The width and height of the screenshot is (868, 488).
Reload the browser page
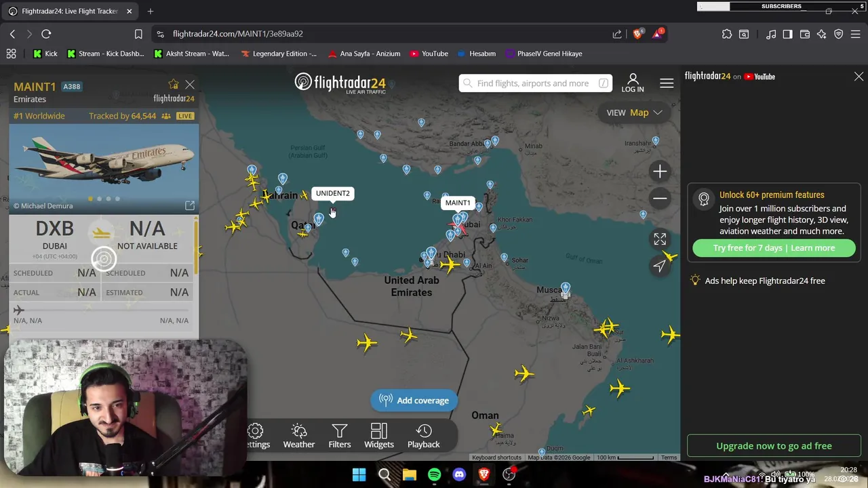(x=46, y=34)
